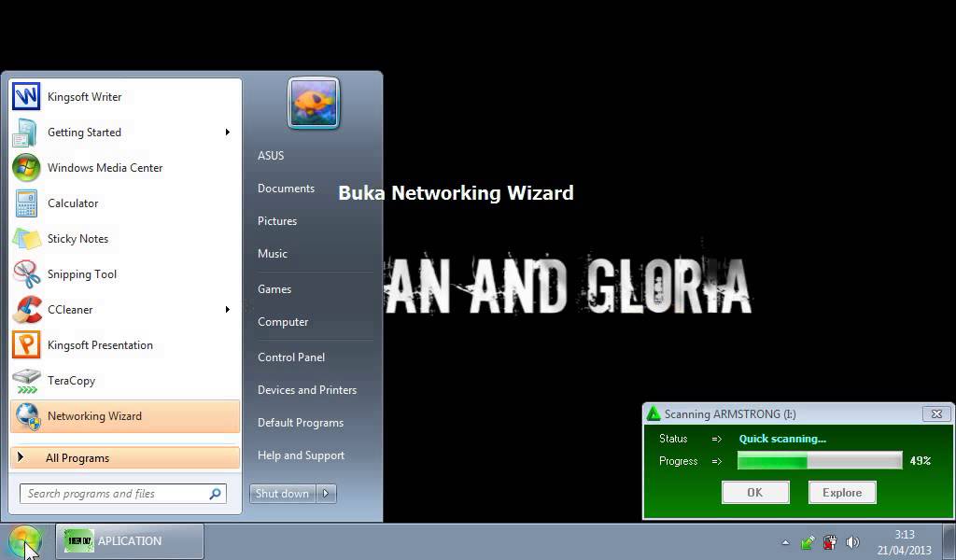Open Music from Start menu
Screen dimensions: 956x560
coord(273,254)
